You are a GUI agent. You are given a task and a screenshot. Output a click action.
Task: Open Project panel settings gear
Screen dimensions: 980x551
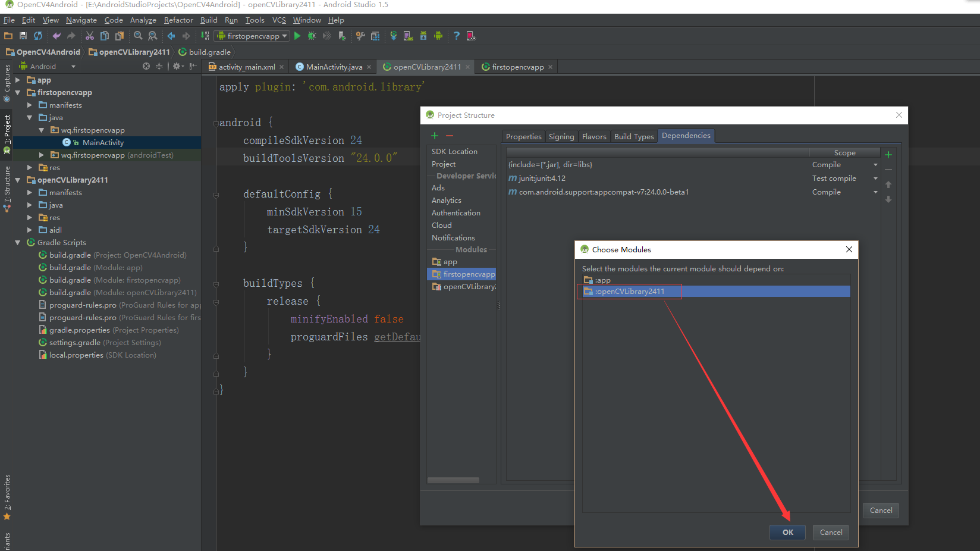178,66
